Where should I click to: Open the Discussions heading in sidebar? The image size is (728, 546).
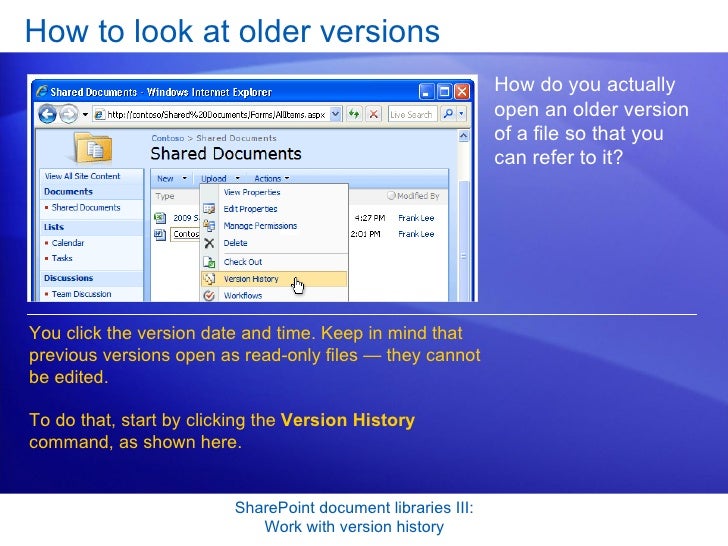pyautogui.click(x=69, y=278)
